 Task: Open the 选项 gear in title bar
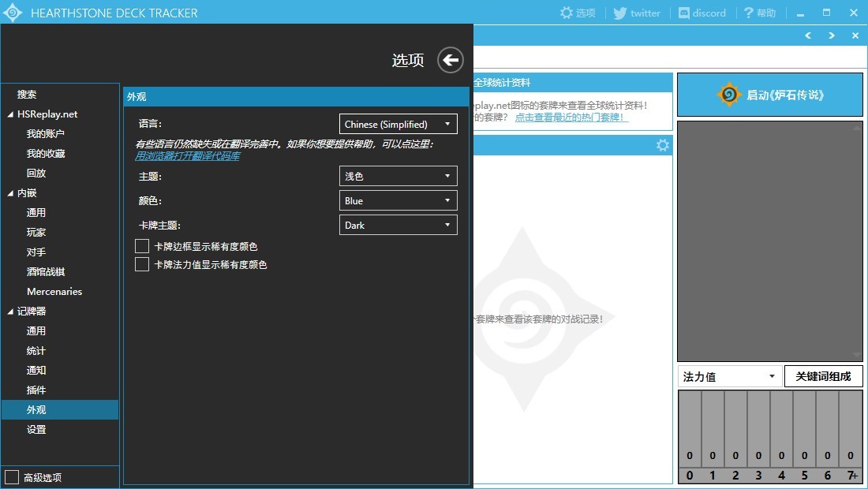[567, 13]
